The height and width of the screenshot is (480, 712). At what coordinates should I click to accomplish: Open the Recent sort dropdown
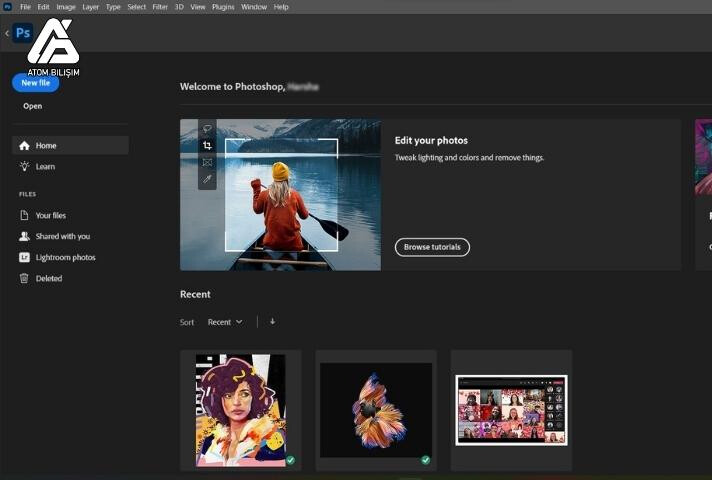pos(225,322)
